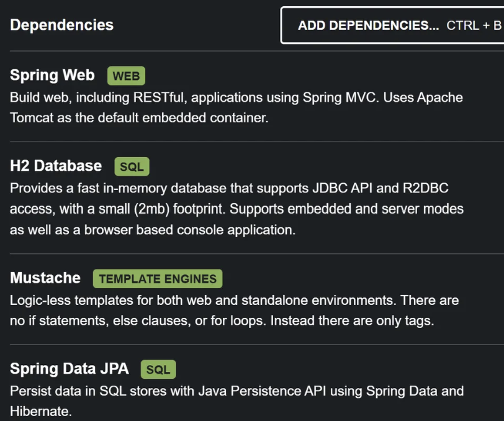
Task: Click the ADD DEPENDENCIES button
Action: [367, 25]
